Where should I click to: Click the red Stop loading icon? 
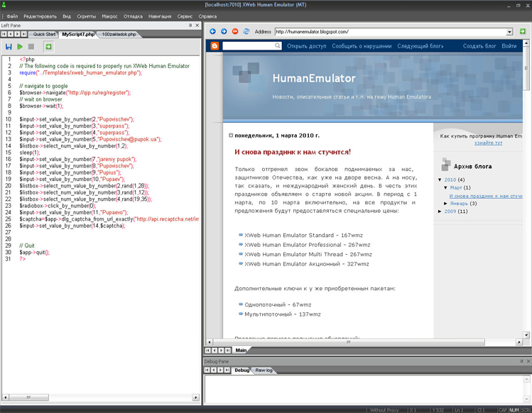pos(235,32)
